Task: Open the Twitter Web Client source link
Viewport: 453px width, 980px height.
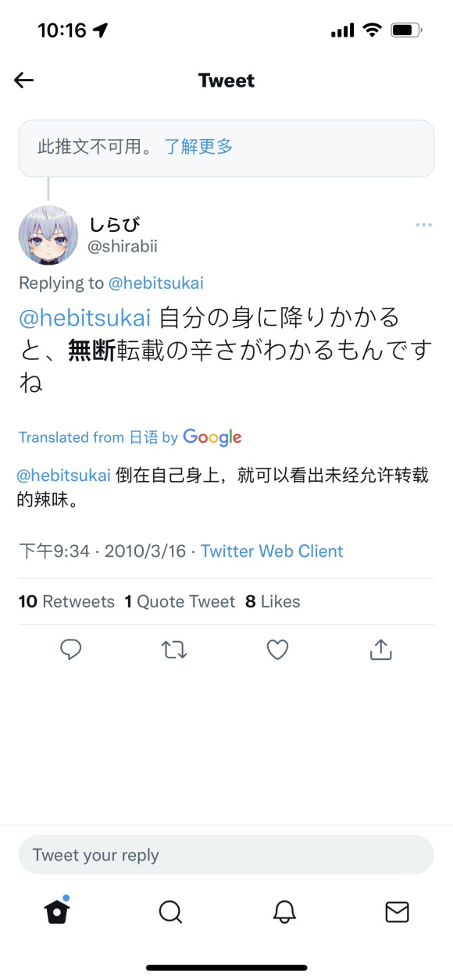Action: coord(272,551)
